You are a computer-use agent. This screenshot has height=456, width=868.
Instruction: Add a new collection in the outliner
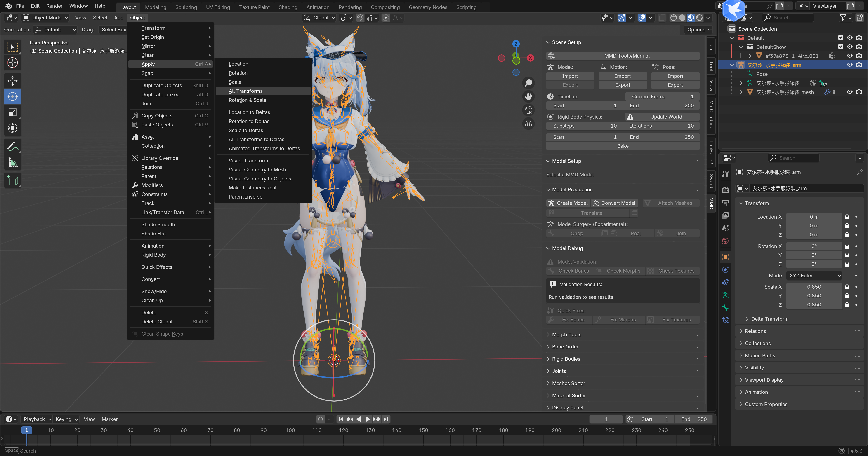860,18
